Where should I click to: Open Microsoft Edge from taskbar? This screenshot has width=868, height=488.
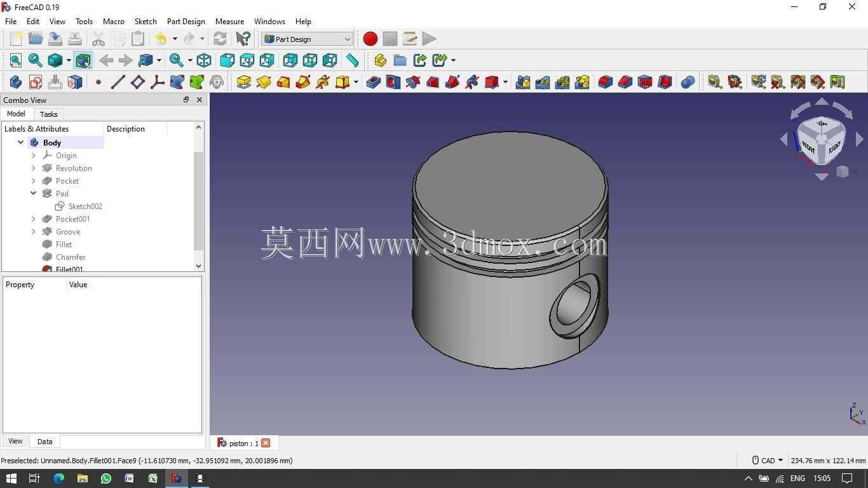[59, 478]
